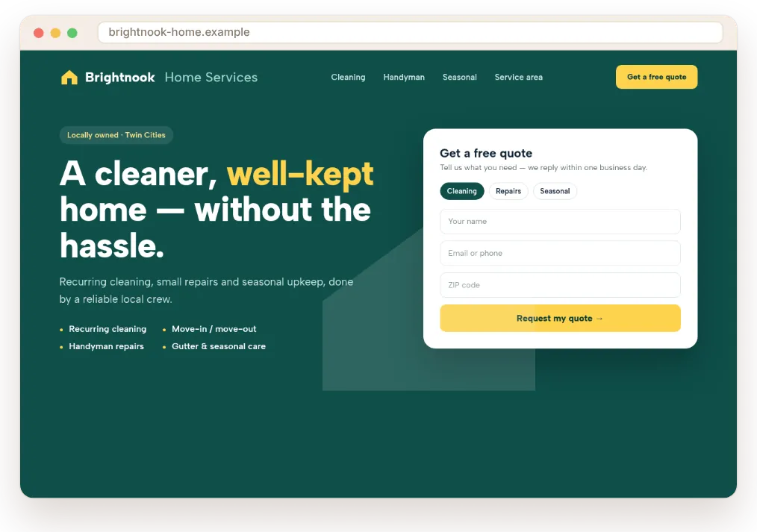Click the Home Services tagline text
The height and width of the screenshot is (532, 757).
click(x=211, y=77)
